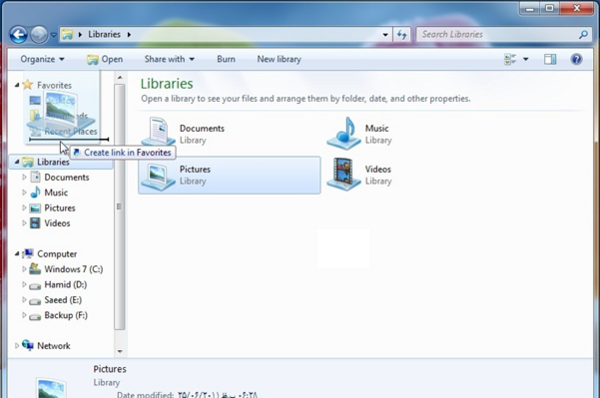The height and width of the screenshot is (398, 600).
Task: Open Help with the question mark icon
Action: point(576,59)
